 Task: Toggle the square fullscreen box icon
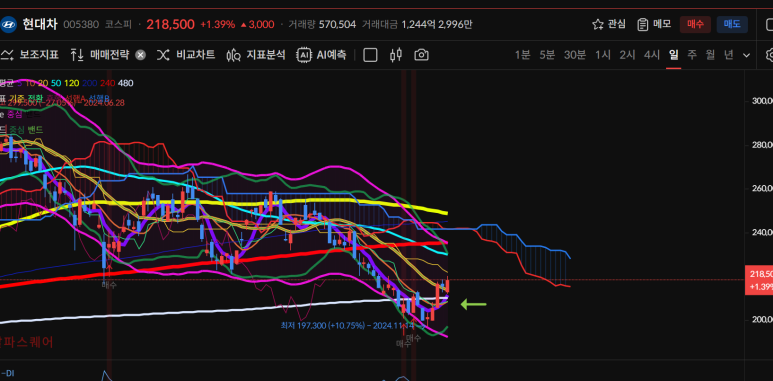[x=370, y=55]
